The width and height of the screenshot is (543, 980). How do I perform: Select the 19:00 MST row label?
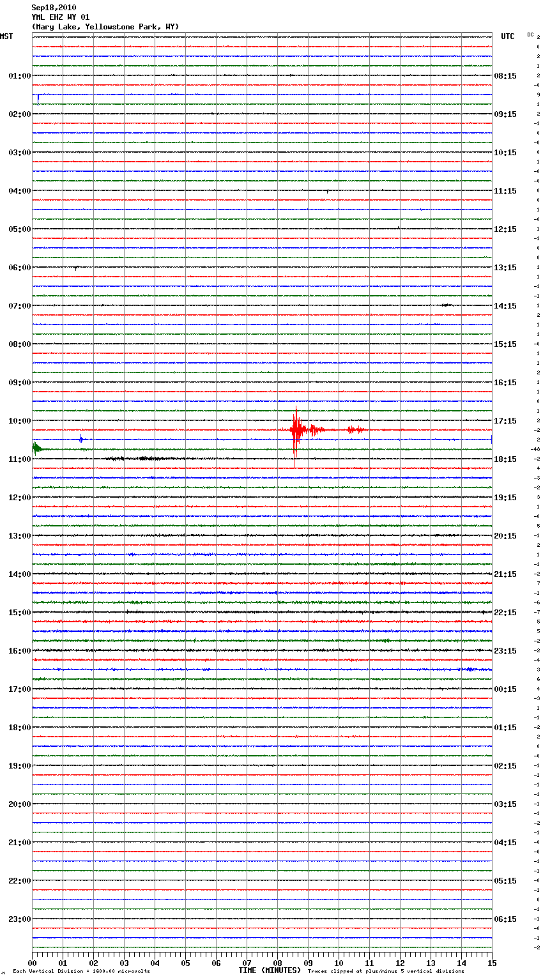click(20, 766)
